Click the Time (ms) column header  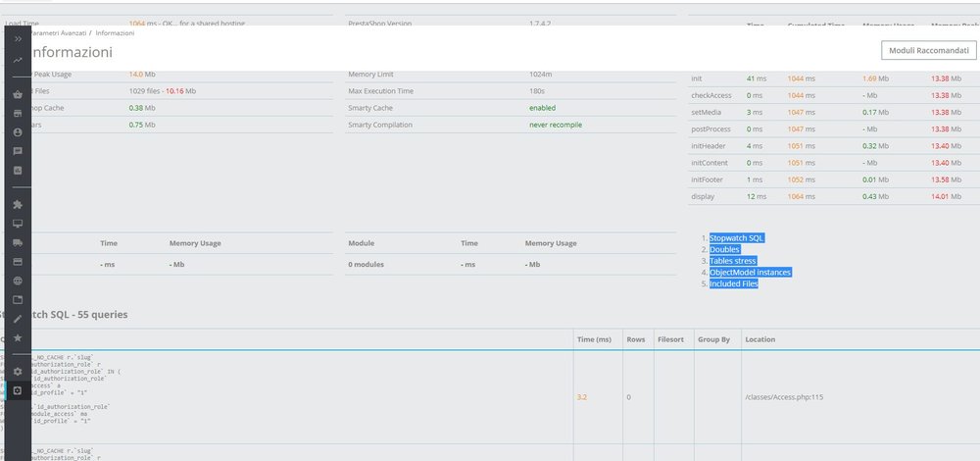pyautogui.click(x=594, y=339)
